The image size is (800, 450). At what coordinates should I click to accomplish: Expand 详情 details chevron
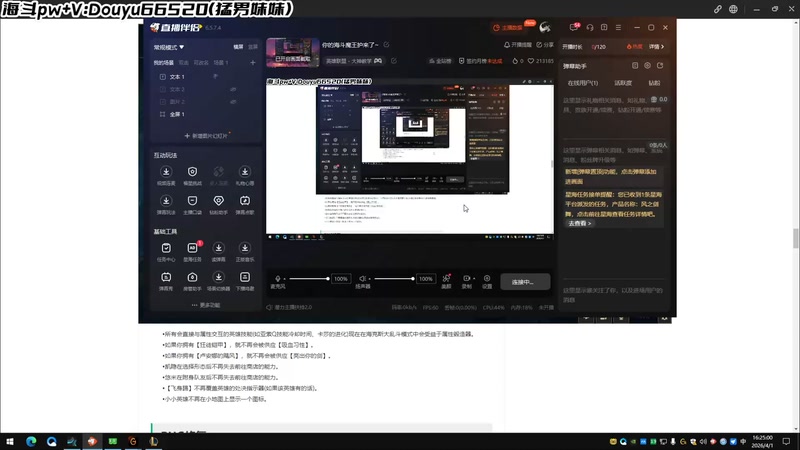point(657,46)
